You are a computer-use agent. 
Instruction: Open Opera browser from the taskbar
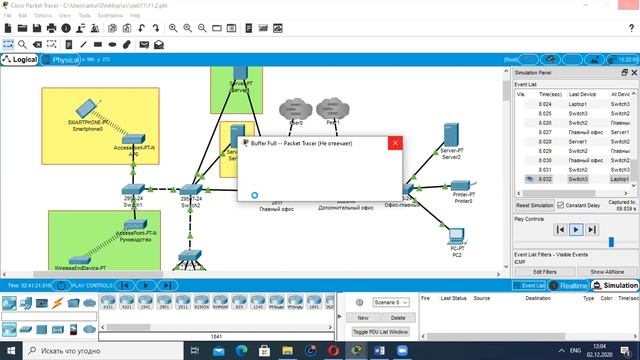(x=333, y=351)
